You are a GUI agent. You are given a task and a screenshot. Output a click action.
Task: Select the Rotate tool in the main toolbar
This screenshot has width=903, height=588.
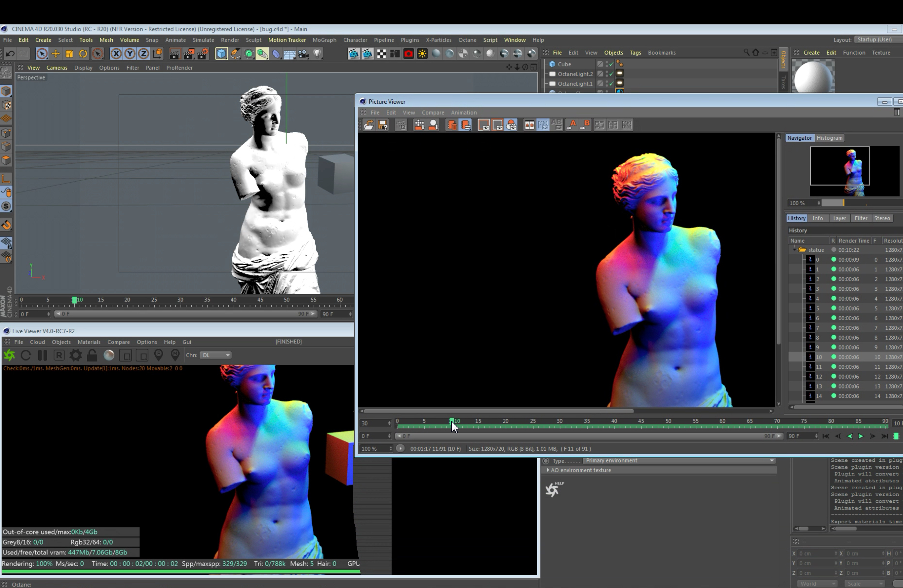[x=83, y=54]
